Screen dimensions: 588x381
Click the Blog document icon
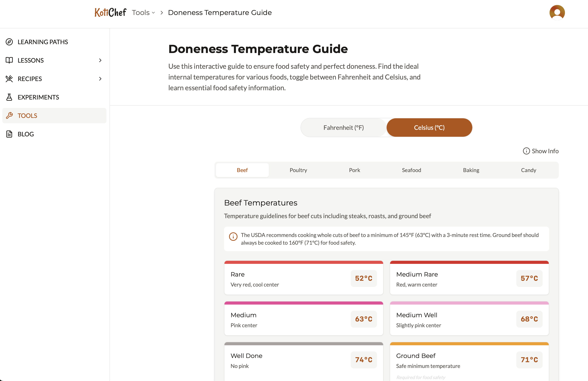9,134
